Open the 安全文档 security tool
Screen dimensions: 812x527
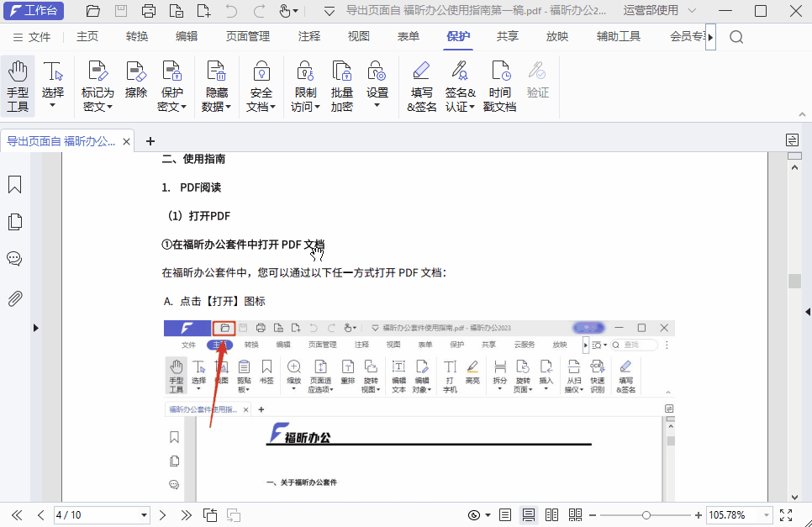coord(261,82)
